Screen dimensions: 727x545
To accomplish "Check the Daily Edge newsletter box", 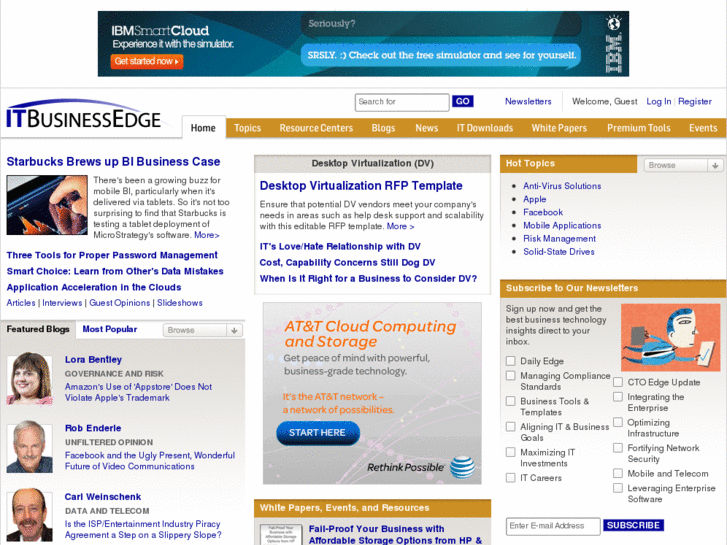I will [x=510, y=361].
